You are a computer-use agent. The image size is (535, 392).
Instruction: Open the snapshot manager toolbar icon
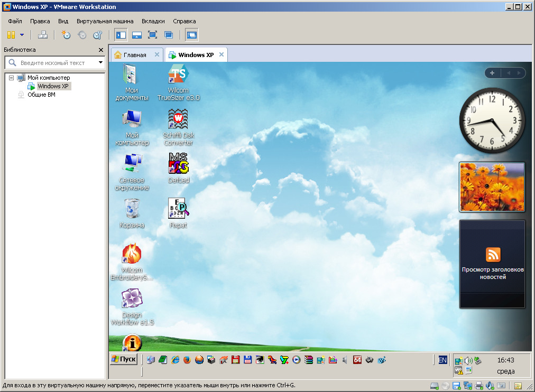pyautogui.click(x=98, y=35)
